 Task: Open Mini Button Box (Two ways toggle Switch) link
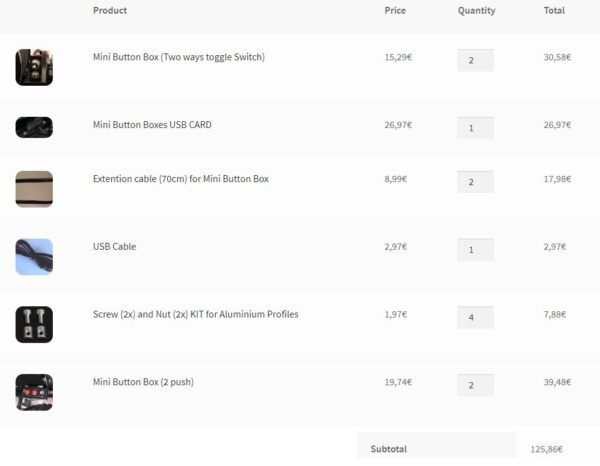pyautogui.click(x=179, y=57)
